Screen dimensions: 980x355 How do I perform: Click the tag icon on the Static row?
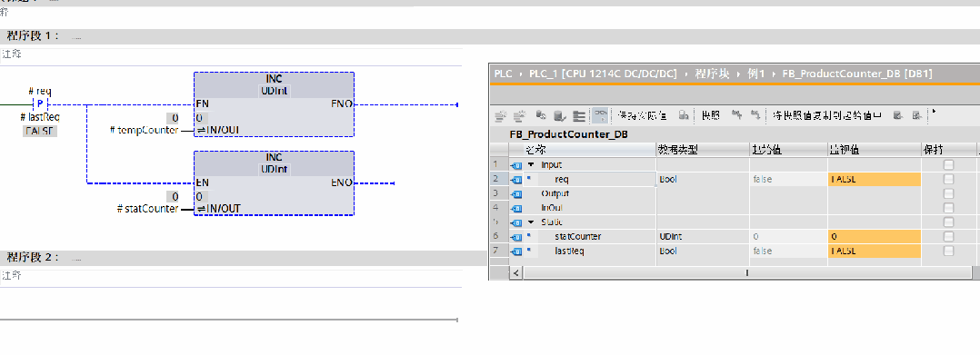coord(516,222)
